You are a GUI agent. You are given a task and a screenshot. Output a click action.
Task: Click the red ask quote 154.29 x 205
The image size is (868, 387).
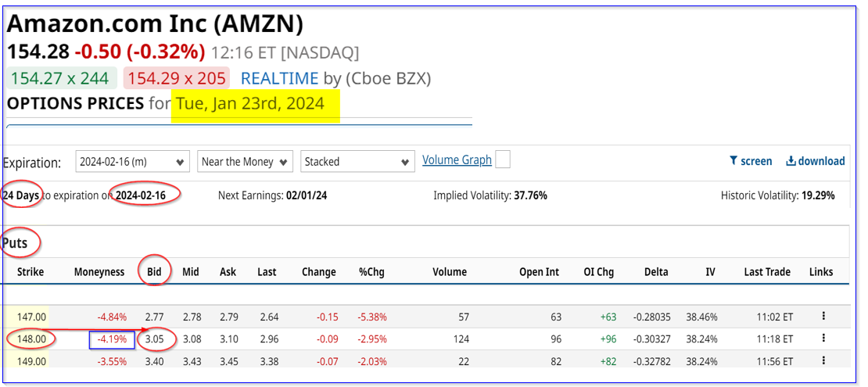177,78
